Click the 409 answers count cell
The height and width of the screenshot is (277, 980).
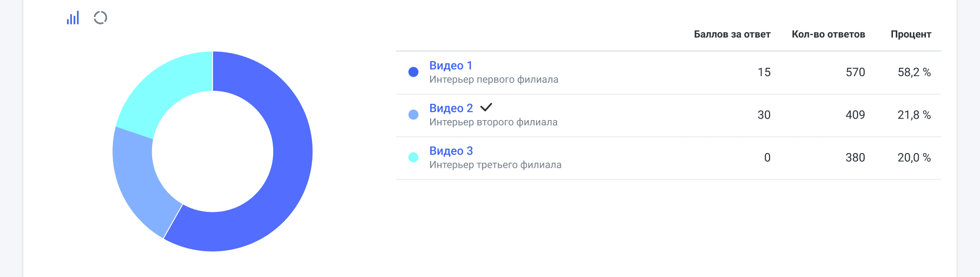coord(855,115)
